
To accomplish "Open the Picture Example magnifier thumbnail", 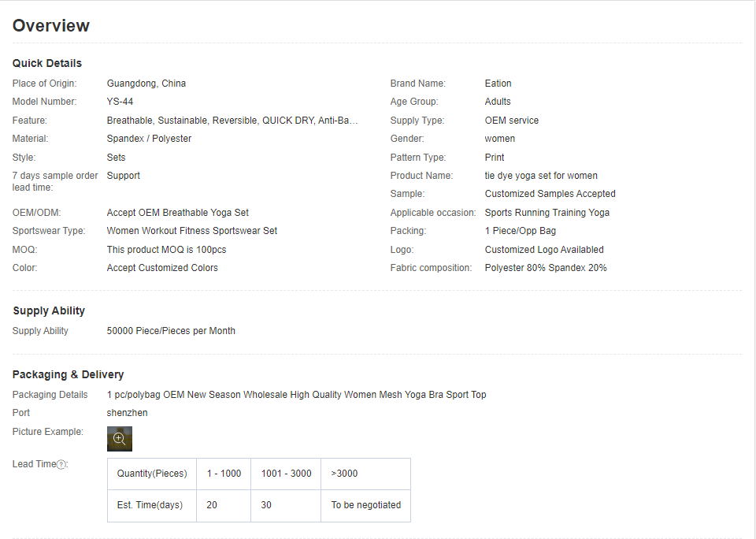I will [x=120, y=439].
